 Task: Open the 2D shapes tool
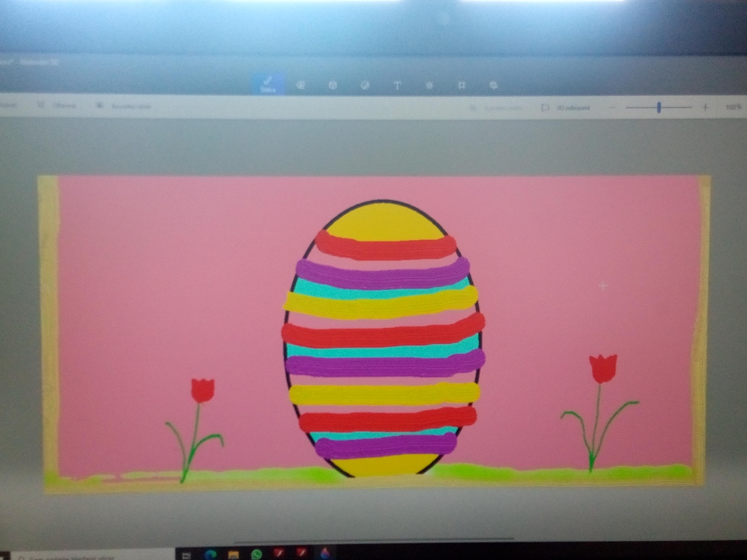coord(300,85)
